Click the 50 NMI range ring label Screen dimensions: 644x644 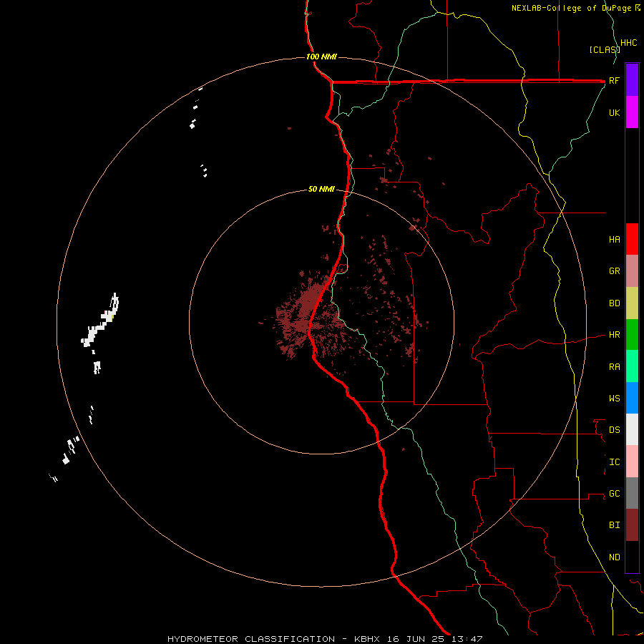pyautogui.click(x=321, y=189)
